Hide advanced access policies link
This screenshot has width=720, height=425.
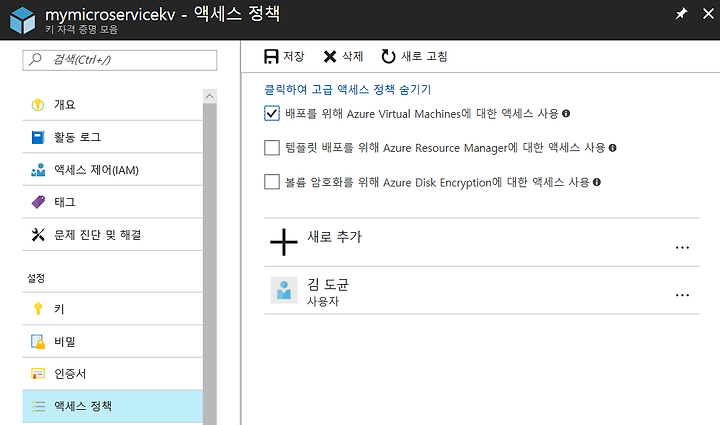point(348,89)
